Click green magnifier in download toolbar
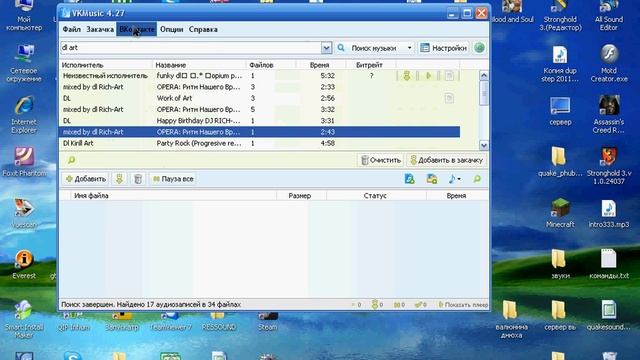 477,179
